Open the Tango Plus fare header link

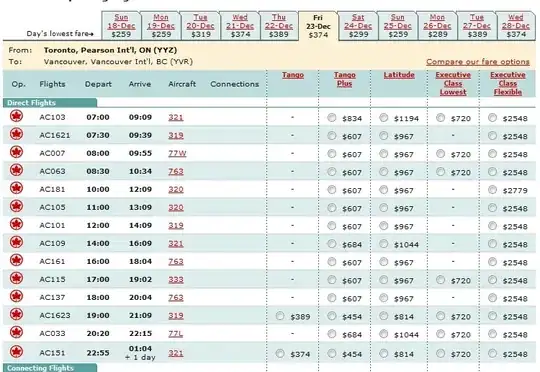point(345,79)
